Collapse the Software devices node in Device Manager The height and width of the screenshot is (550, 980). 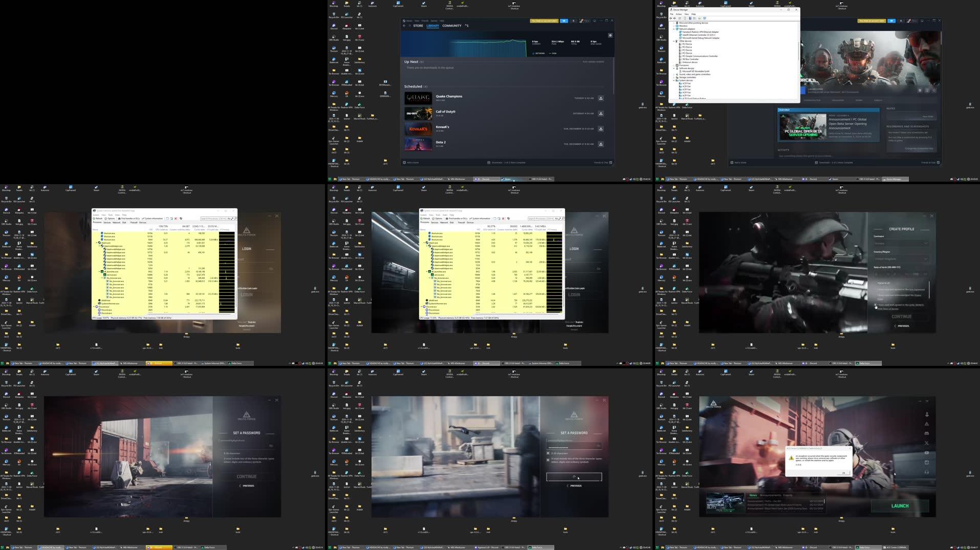tap(674, 69)
